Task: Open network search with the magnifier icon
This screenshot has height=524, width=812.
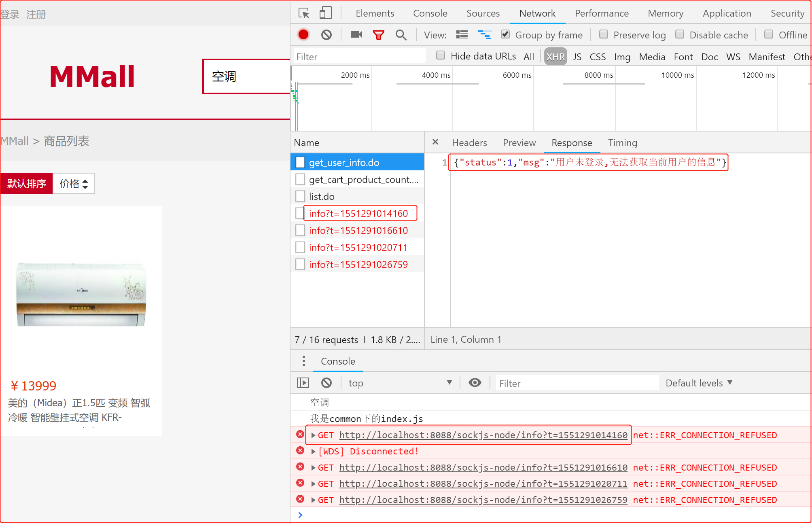Action: pos(401,35)
